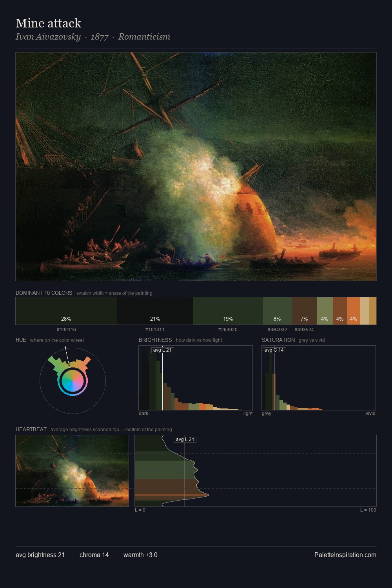Open the PaletteInspiration.com link
392x588 pixels.
pyautogui.click(x=345, y=555)
